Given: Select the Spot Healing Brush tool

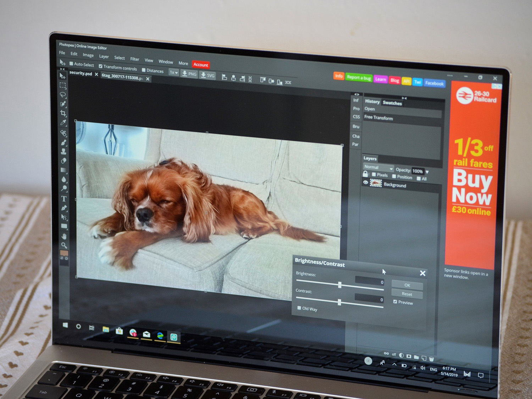Looking at the screenshot, I should tap(64, 133).
